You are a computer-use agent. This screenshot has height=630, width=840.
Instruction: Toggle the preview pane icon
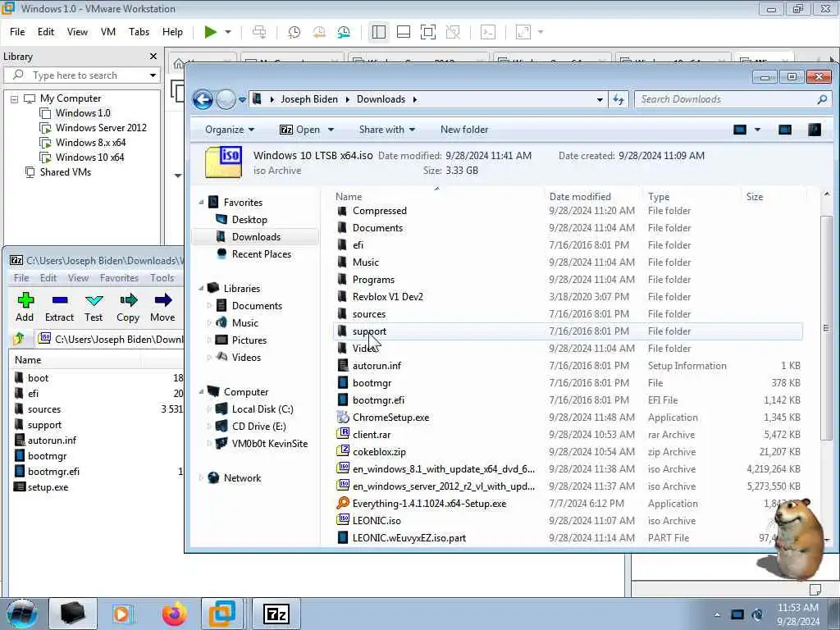click(x=785, y=130)
